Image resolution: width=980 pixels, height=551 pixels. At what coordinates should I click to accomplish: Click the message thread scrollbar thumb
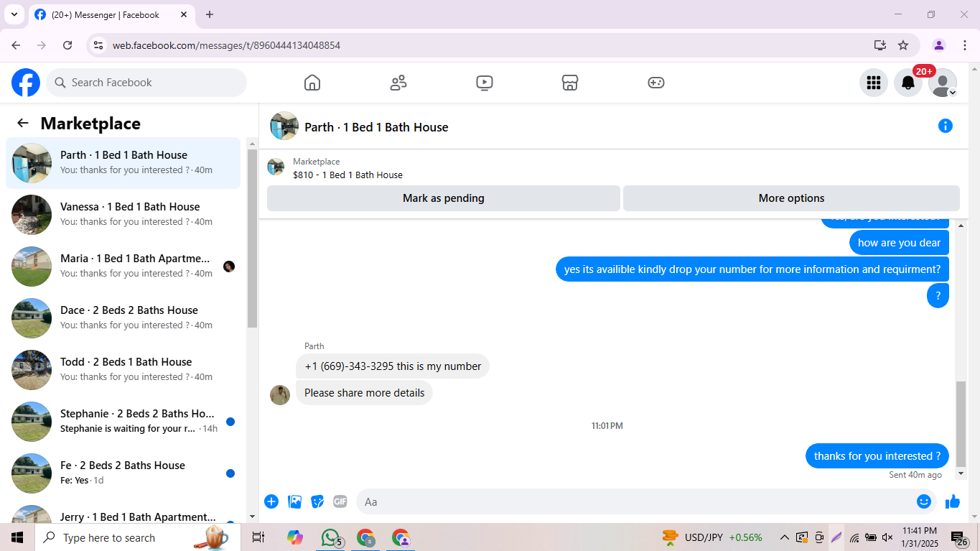tap(961, 424)
